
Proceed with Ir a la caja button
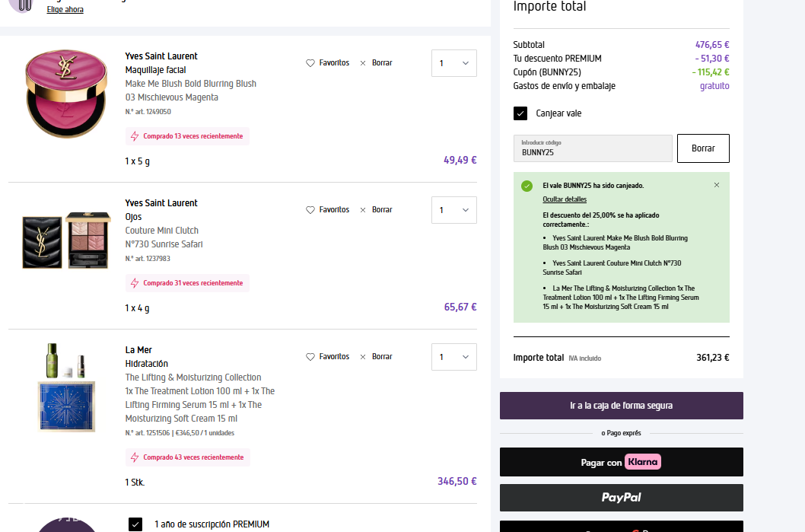621,406
